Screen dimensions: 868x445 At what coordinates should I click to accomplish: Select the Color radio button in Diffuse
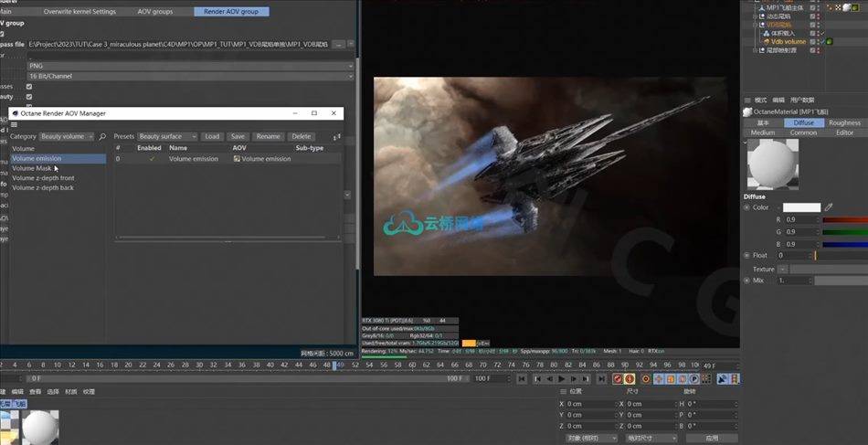pyautogui.click(x=746, y=207)
